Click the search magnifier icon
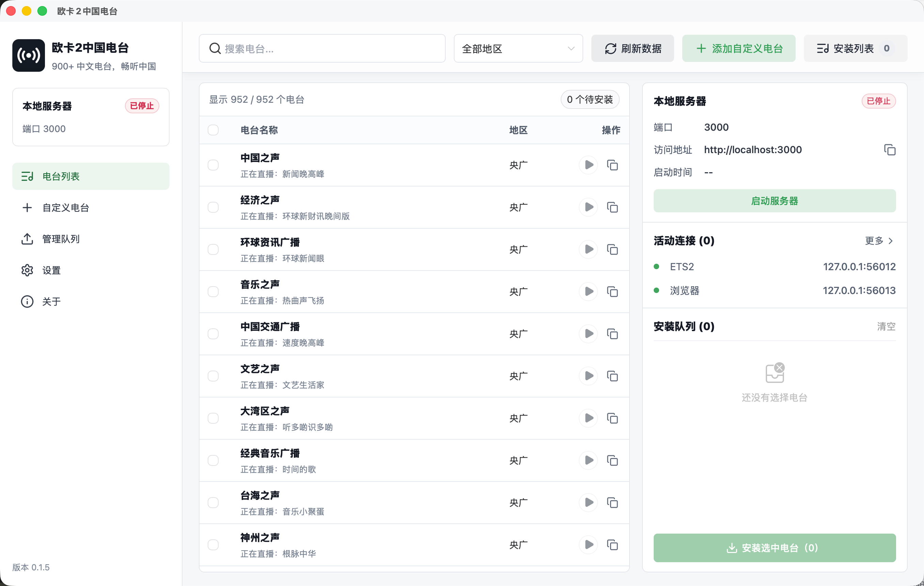The image size is (924, 586). [215, 48]
